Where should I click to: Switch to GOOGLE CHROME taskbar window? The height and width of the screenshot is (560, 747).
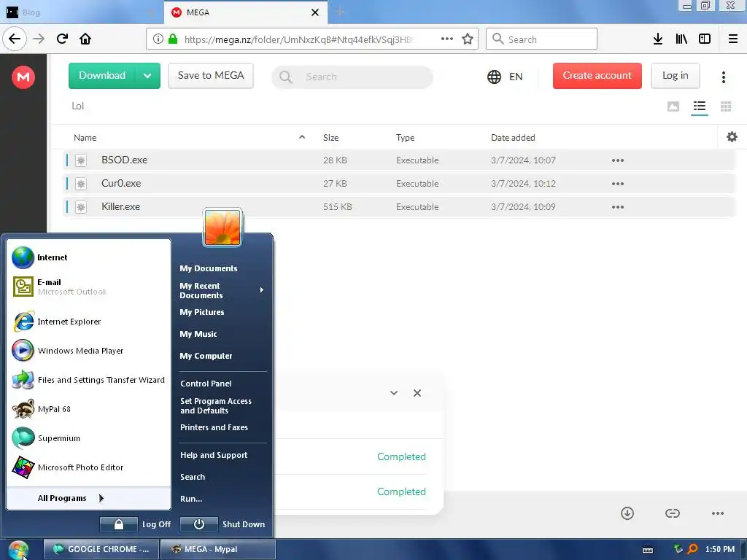coord(101,550)
